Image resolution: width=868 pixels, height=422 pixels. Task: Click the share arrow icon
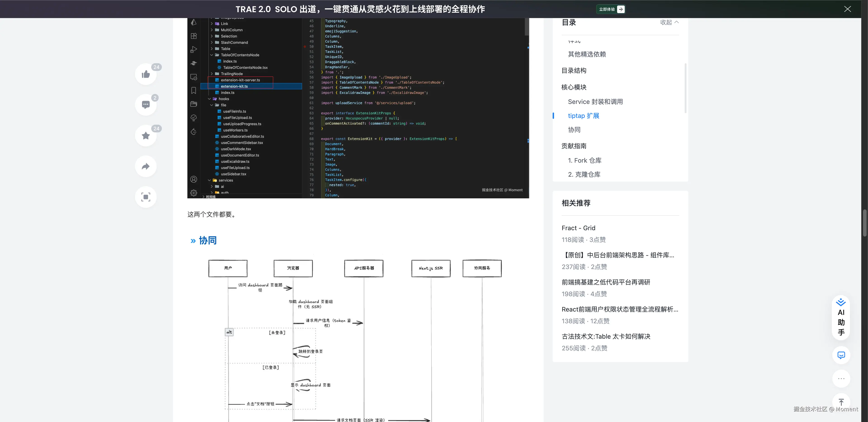146,166
